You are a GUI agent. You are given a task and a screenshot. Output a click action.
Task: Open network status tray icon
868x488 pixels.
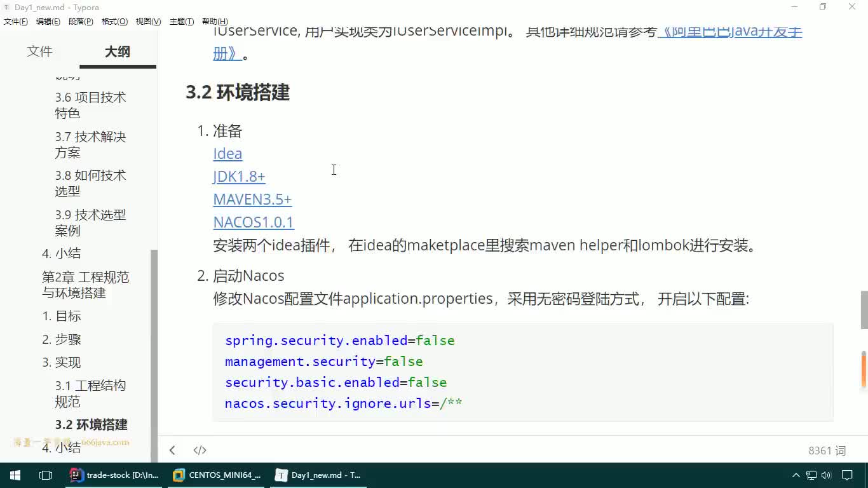click(x=811, y=475)
